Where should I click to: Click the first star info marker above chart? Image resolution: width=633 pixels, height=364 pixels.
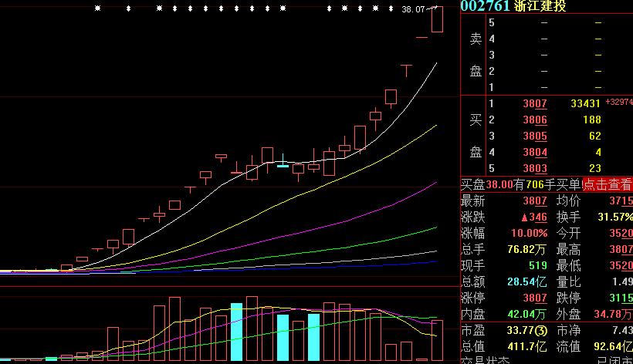pos(97,8)
